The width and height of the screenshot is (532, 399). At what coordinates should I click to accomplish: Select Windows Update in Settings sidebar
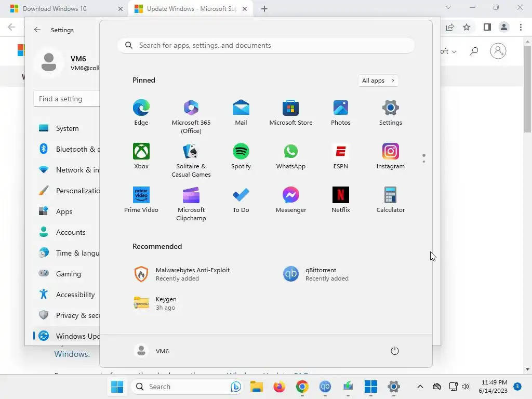pos(67,336)
